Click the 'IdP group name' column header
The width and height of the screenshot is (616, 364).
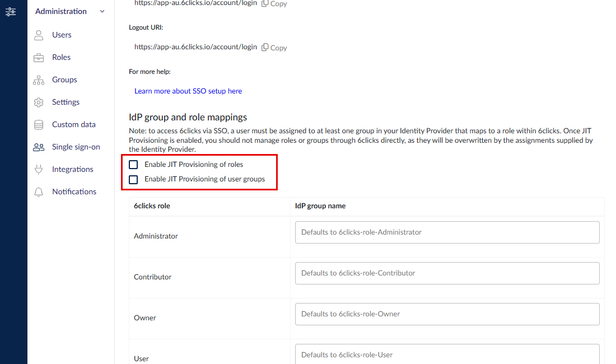(x=320, y=206)
